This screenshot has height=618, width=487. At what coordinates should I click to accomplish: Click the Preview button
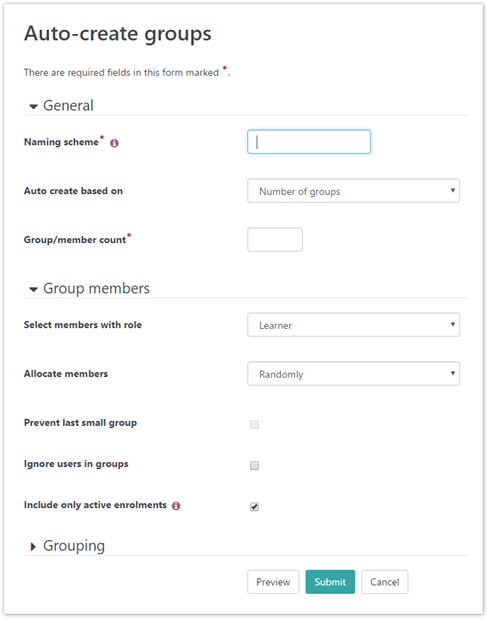tap(273, 582)
